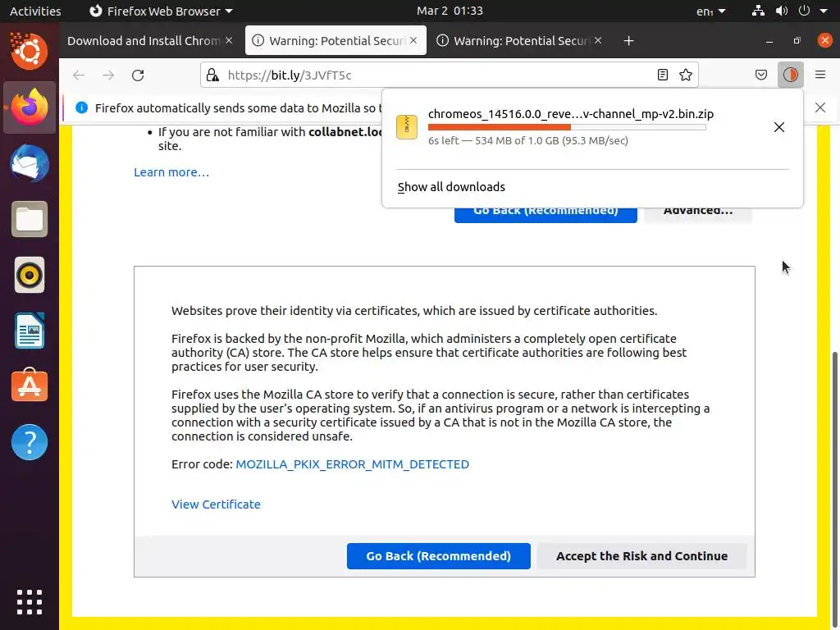This screenshot has width=840, height=630.
Task: Click the downloads progress toolbar button
Action: [x=790, y=75]
